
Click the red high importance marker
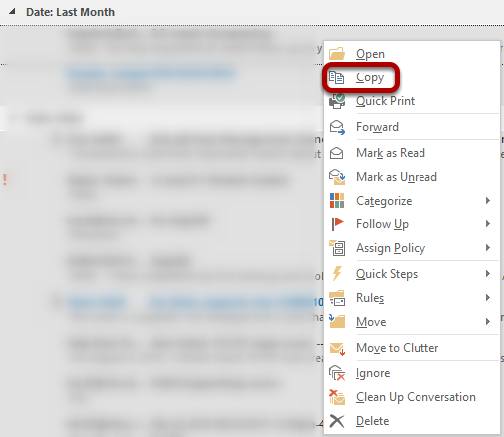pyautogui.click(x=5, y=179)
